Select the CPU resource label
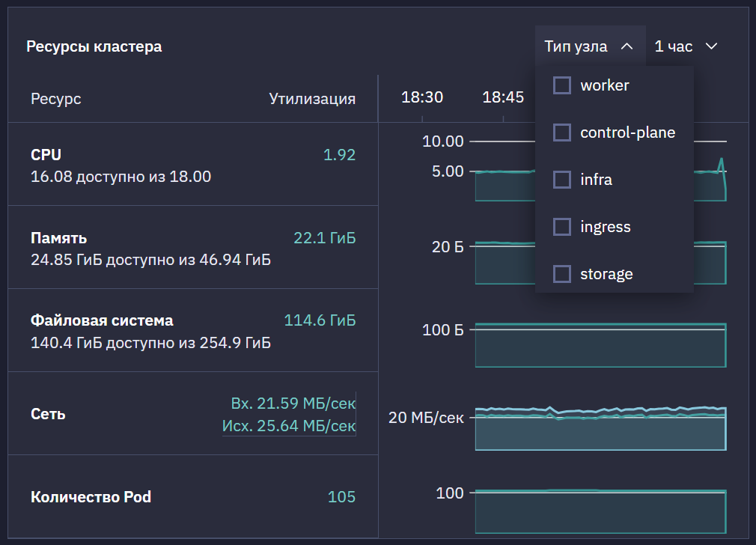Image resolution: width=756 pixels, height=545 pixels. point(46,155)
